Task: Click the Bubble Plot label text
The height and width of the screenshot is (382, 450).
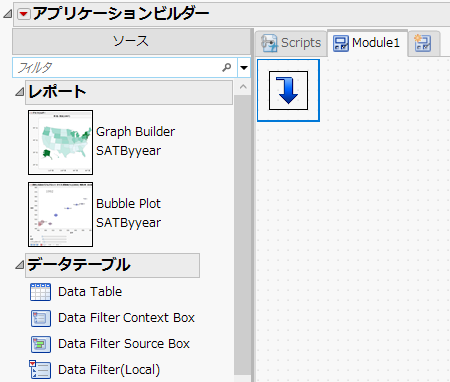Action: (x=129, y=204)
